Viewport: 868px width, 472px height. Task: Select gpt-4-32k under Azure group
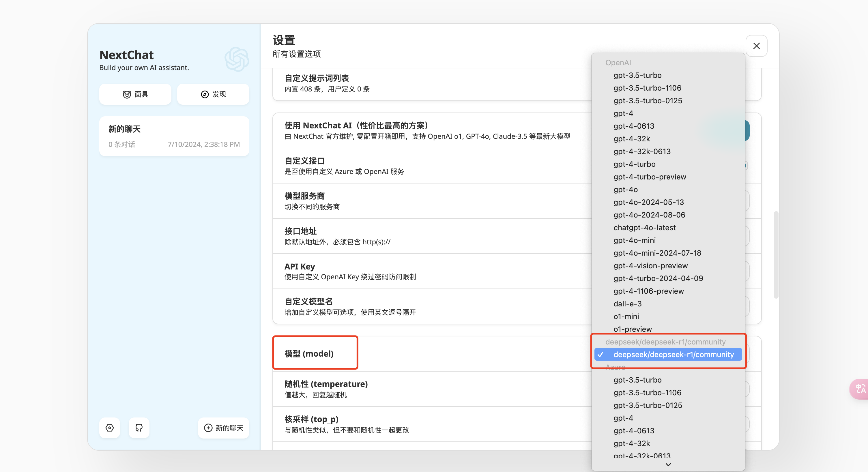click(668, 443)
